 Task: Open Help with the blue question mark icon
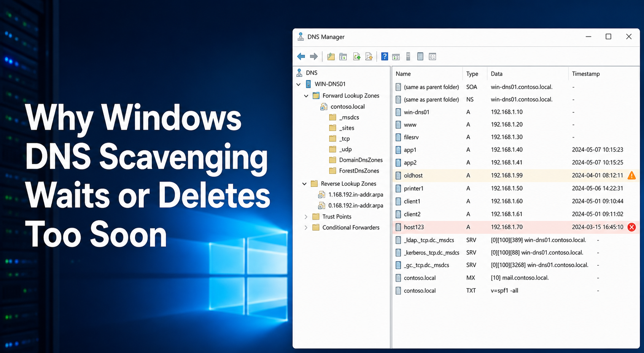tap(385, 57)
